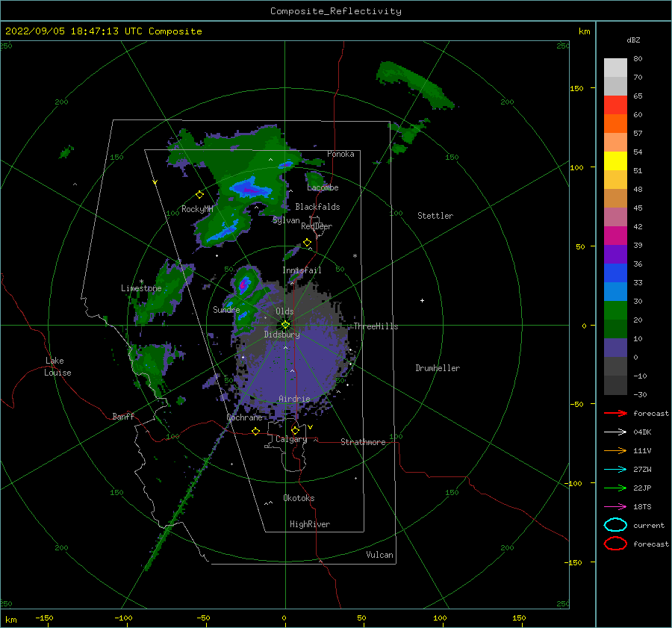
Task: Click the Stettler city label
Action: [435, 216]
